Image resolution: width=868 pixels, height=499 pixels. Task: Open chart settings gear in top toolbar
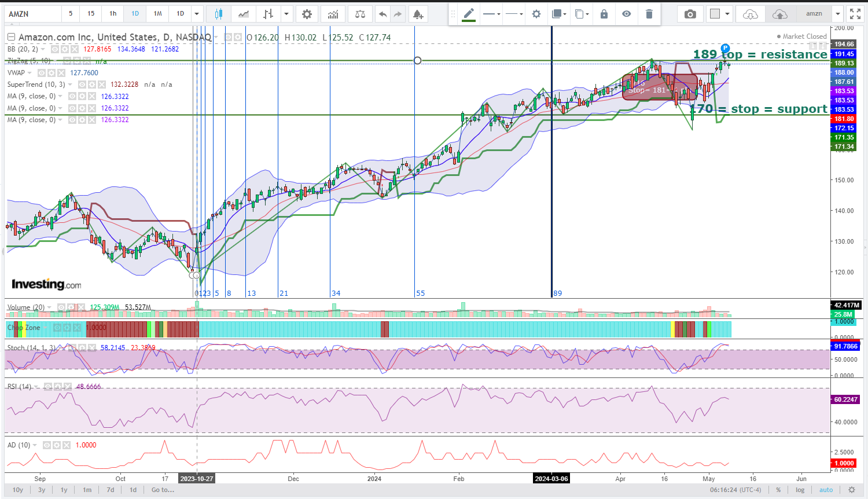pyautogui.click(x=307, y=14)
